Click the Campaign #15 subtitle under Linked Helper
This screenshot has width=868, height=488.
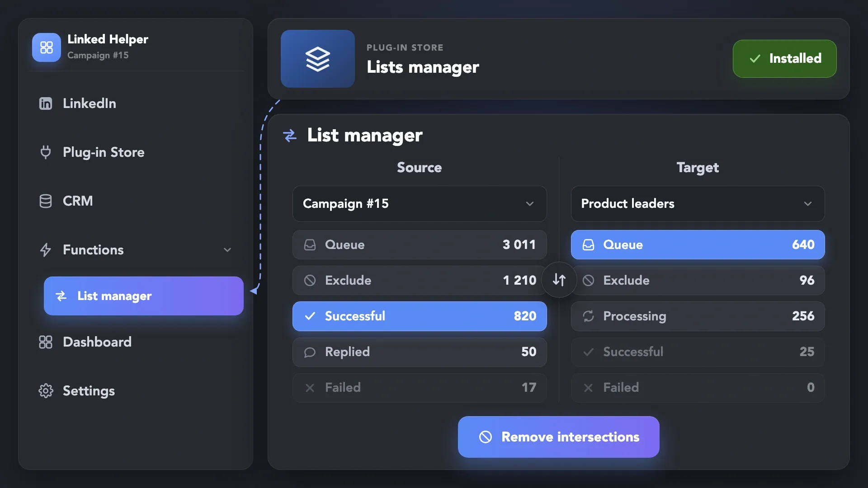tap(98, 55)
